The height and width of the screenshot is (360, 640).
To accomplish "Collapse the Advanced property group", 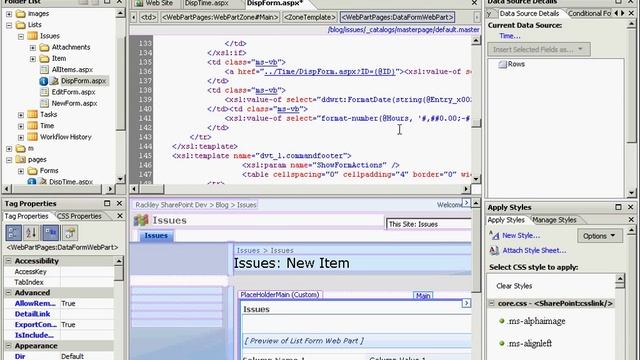I will point(8,293).
